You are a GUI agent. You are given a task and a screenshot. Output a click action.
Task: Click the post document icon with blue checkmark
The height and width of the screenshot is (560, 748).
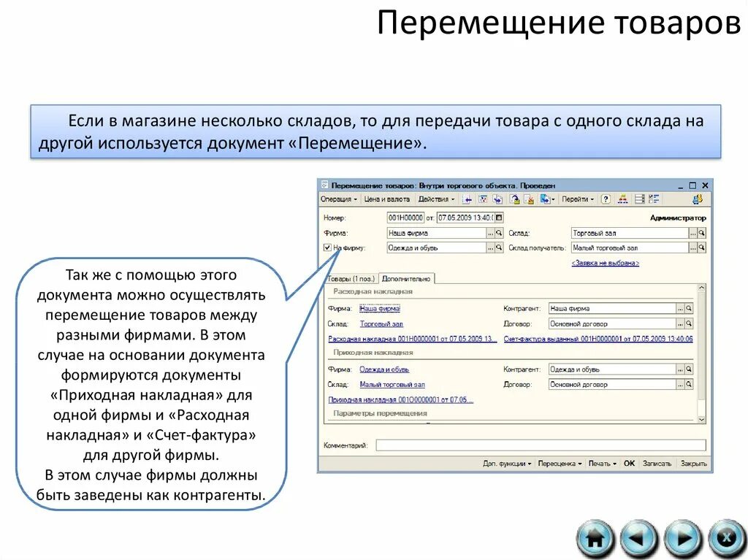(x=483, y=199)
